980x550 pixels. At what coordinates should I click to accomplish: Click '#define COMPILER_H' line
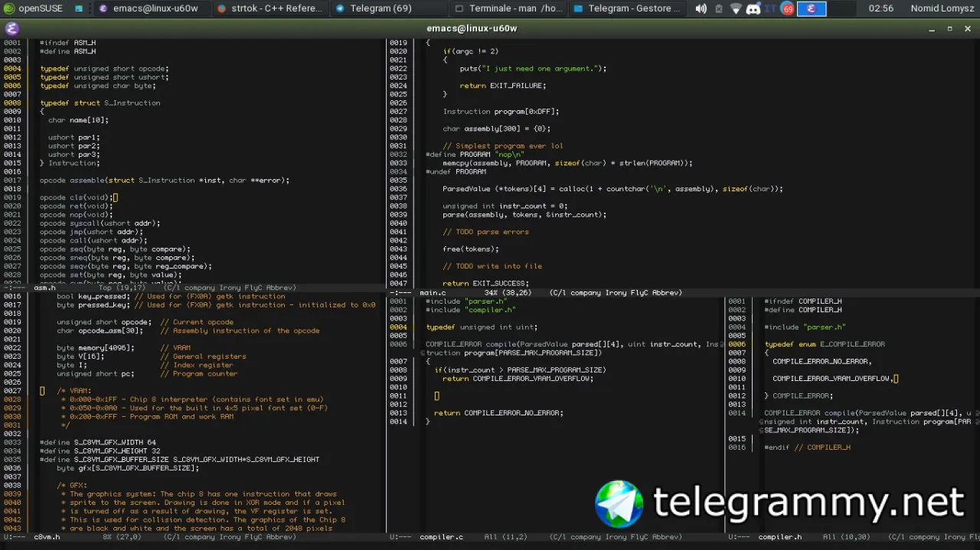pyautogui.click(x=802, y=310)
